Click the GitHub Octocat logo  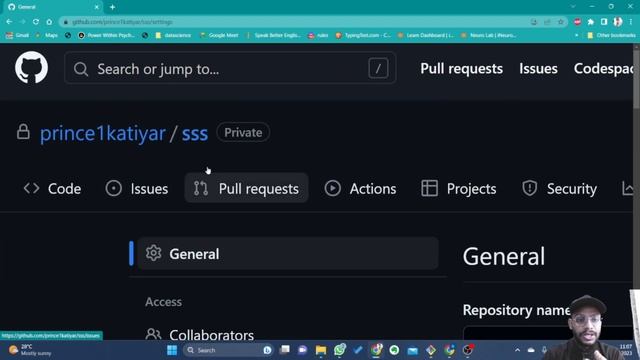(31, 68)
